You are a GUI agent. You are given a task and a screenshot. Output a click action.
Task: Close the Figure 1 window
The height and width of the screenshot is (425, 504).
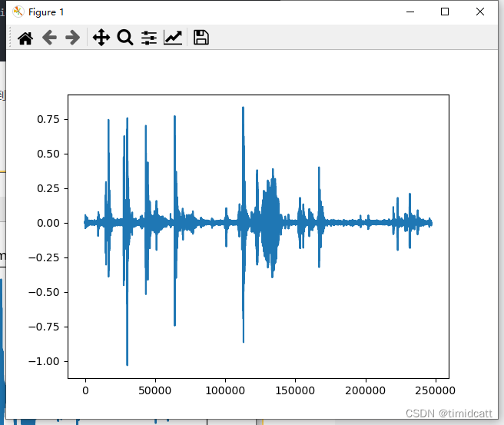pyautogui.click(x=480, y=12)
